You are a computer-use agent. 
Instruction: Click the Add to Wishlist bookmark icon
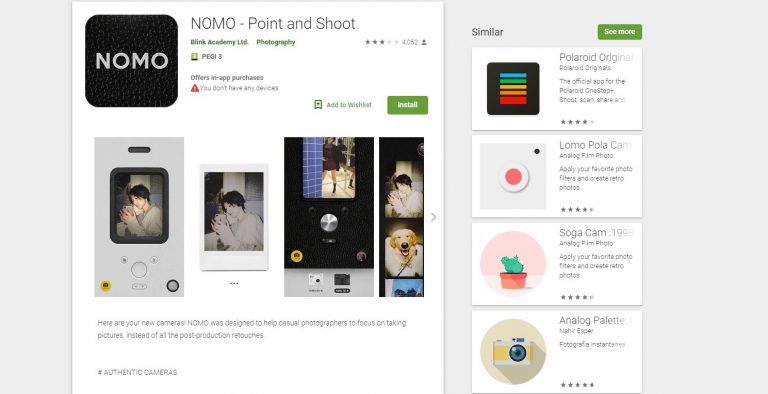(318, 105)
